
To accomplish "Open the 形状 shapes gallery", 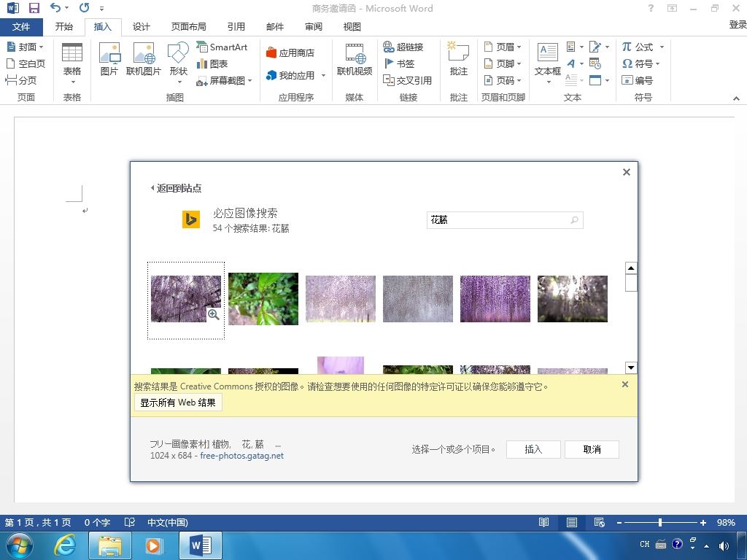I will (x=178, y=63).
